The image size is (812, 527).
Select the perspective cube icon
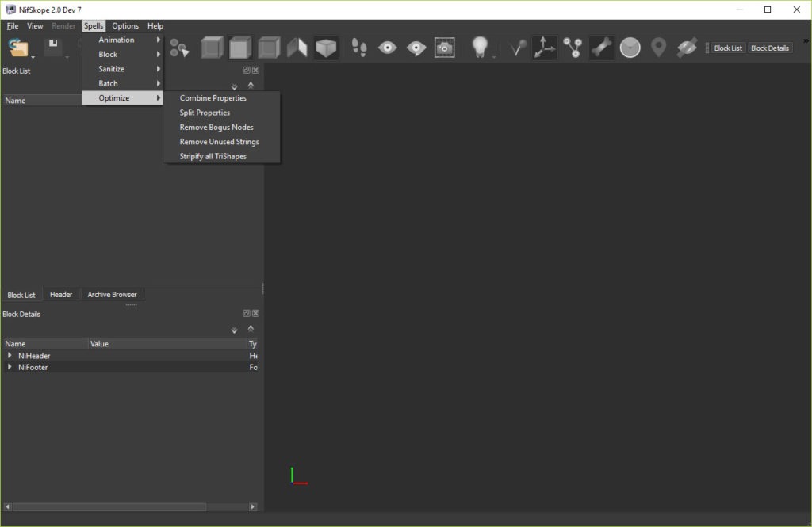[x=326, y=48]
